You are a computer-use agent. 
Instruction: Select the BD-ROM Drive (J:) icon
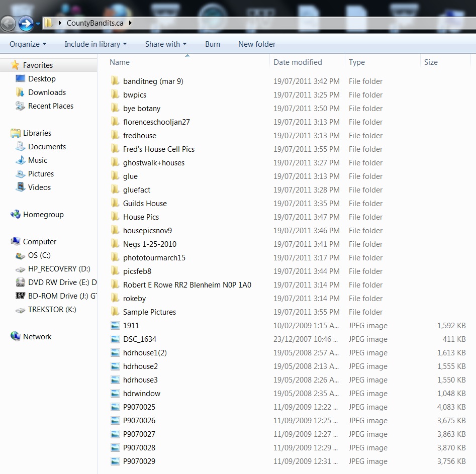tap(21, 296)
